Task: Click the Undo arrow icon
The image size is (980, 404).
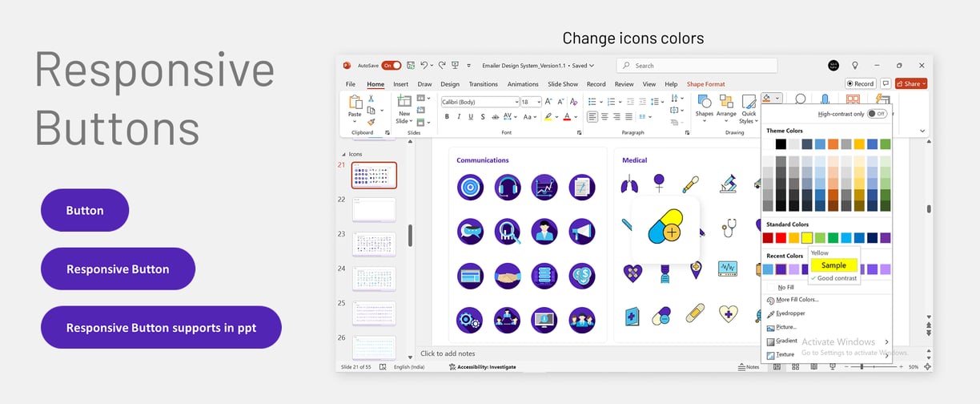Action: point(425,66)
